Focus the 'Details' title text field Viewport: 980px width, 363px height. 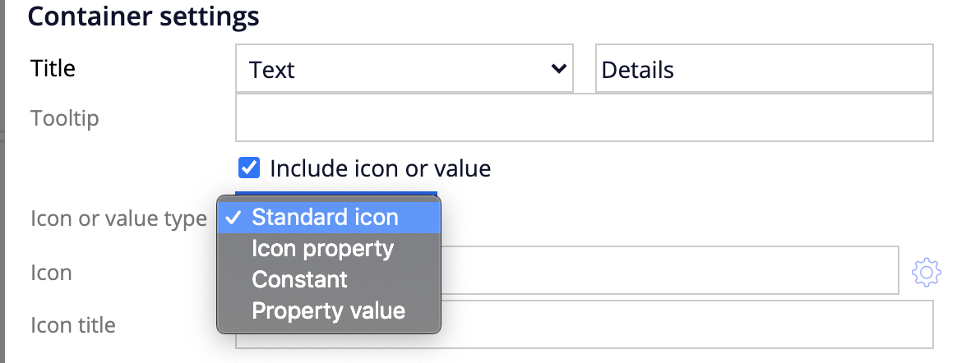765,69
